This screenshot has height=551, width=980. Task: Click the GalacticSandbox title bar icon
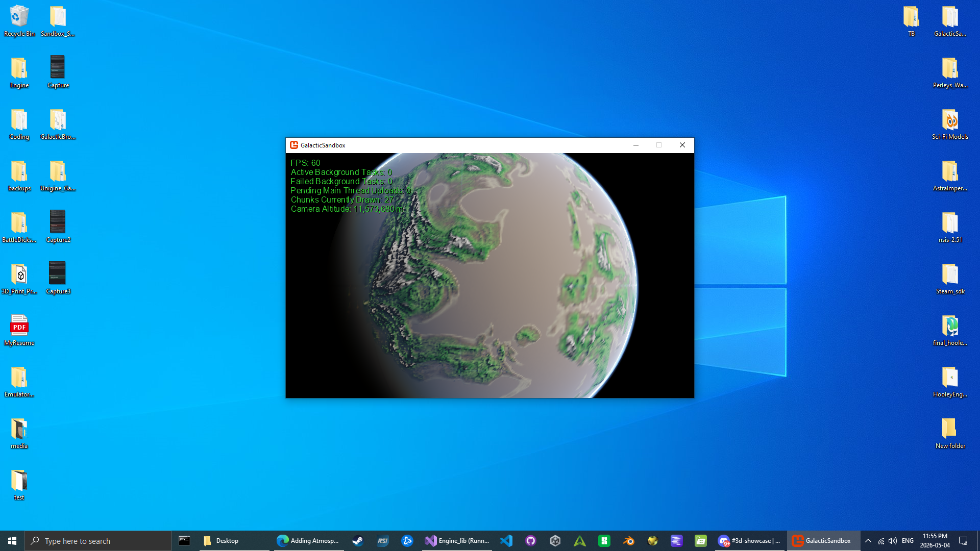pyautogui.click(x=294, y=145)
